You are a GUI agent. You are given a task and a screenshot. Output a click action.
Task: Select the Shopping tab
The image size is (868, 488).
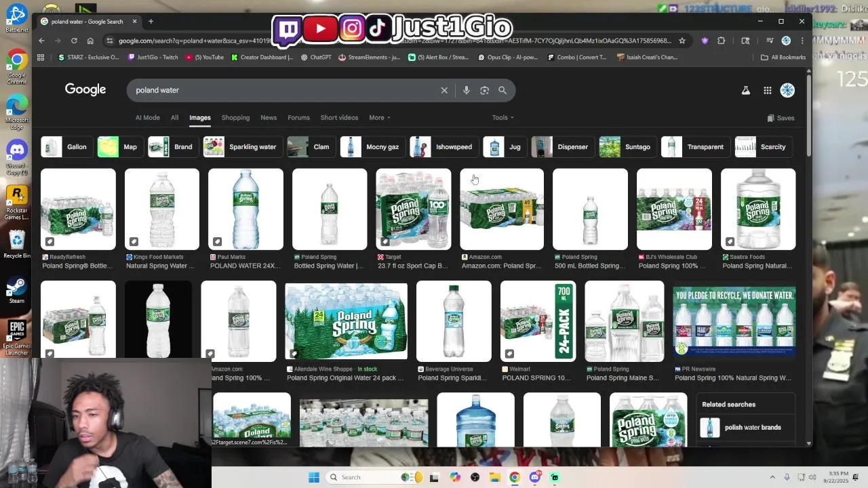tap(235, 118)
